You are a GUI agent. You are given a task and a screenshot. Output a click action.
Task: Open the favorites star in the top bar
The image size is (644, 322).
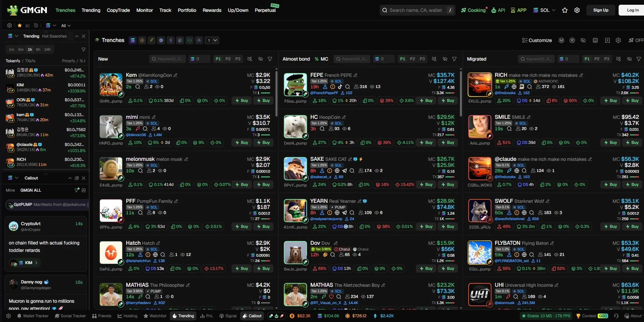tap(565, 10)
